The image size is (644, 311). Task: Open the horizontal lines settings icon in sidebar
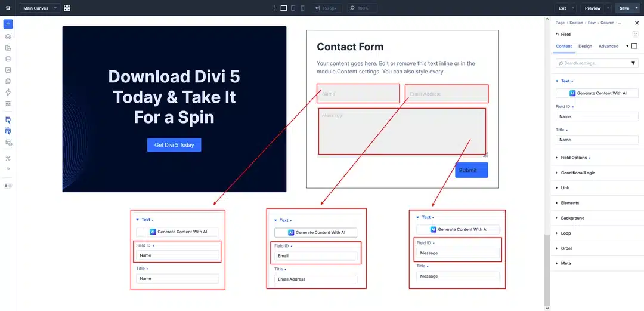click(x=8, y=103)
